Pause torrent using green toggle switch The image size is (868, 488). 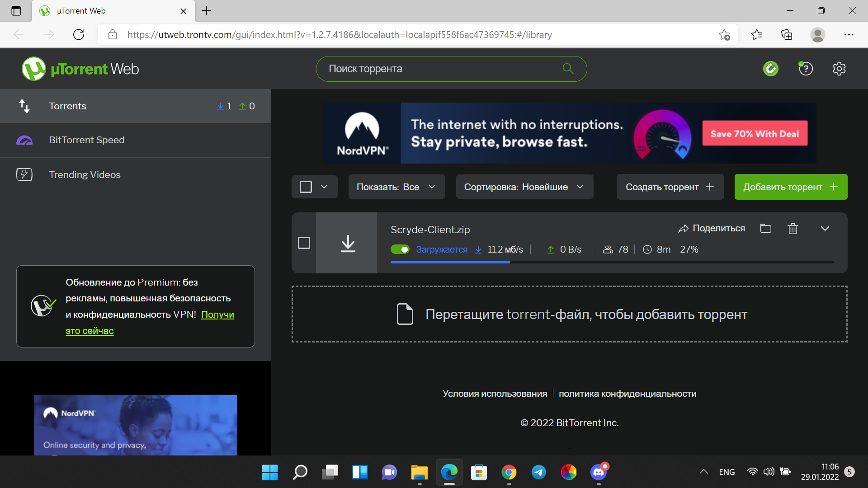[x=400, y=249]
